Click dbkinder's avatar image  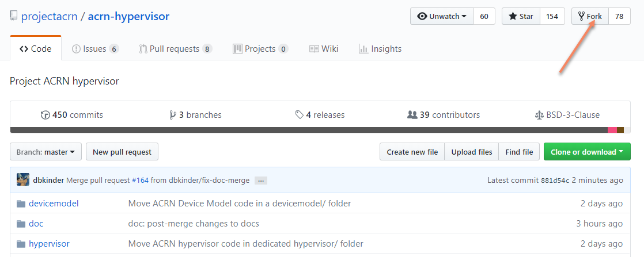pos(23,179)
